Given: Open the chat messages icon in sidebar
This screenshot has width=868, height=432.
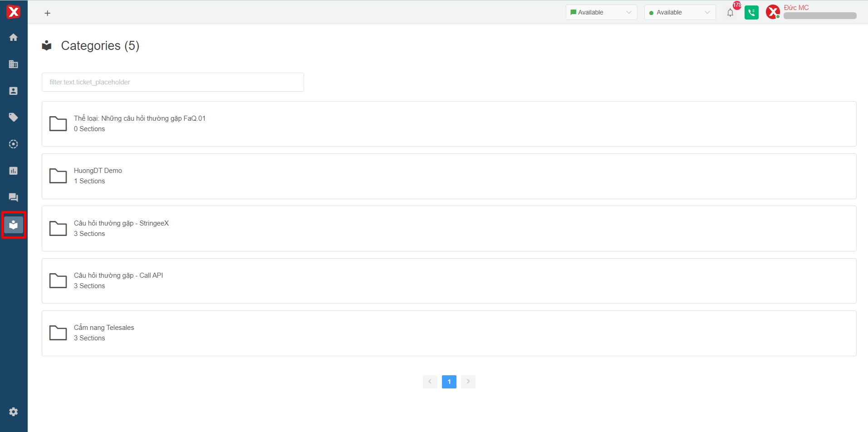Looking at the screenshot, I should point(14,197).
